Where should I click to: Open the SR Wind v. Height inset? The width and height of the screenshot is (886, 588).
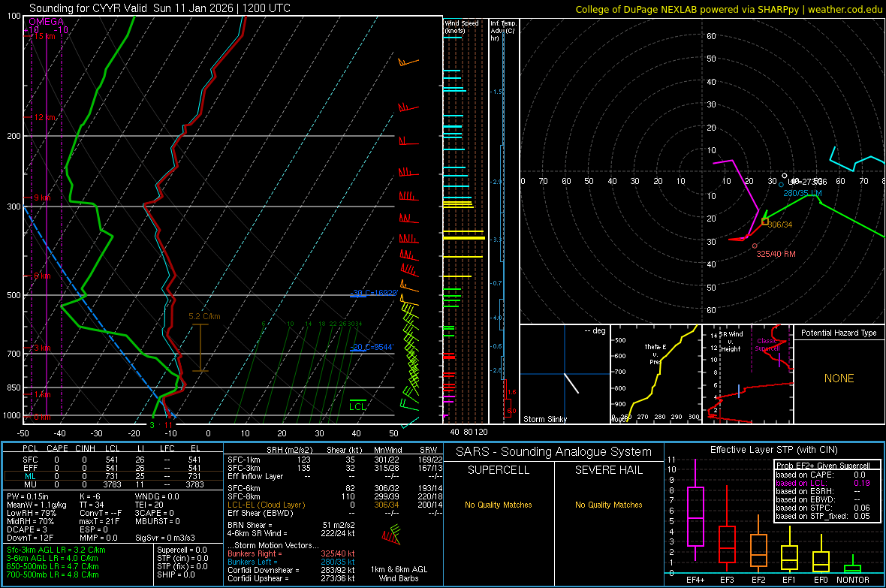pos(748,374)
